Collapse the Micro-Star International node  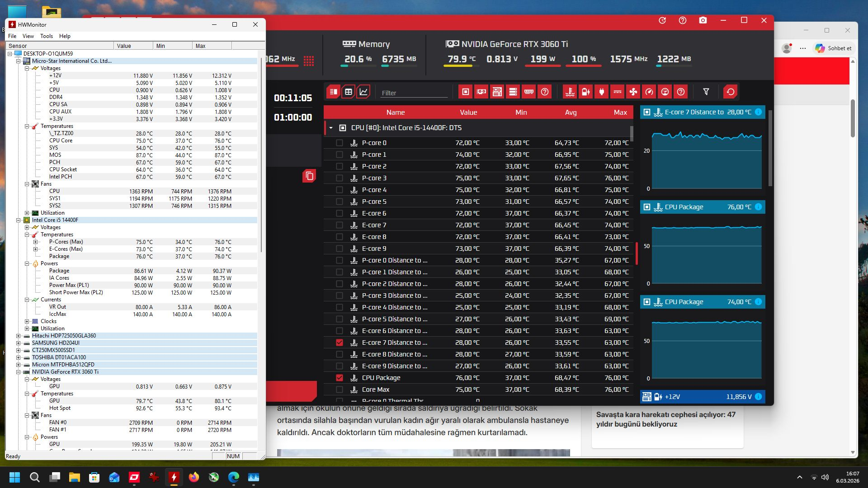19,61
